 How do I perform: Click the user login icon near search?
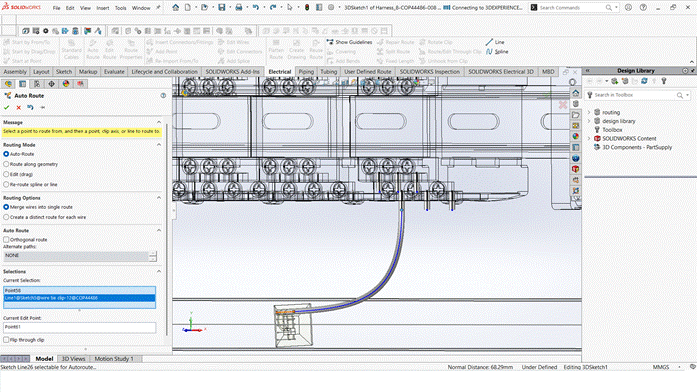[x=628, y=8]
